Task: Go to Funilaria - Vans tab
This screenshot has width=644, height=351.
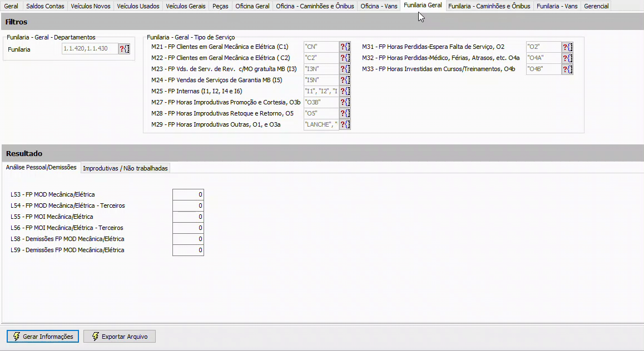Action: pos(557,6)
